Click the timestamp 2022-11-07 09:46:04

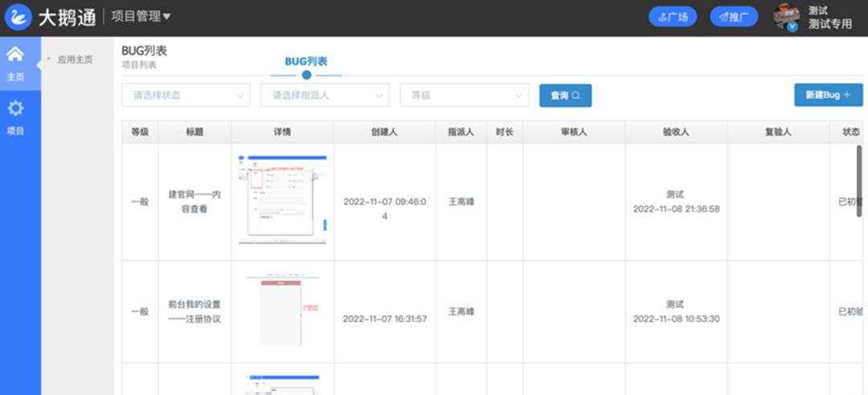coord(385,209)
